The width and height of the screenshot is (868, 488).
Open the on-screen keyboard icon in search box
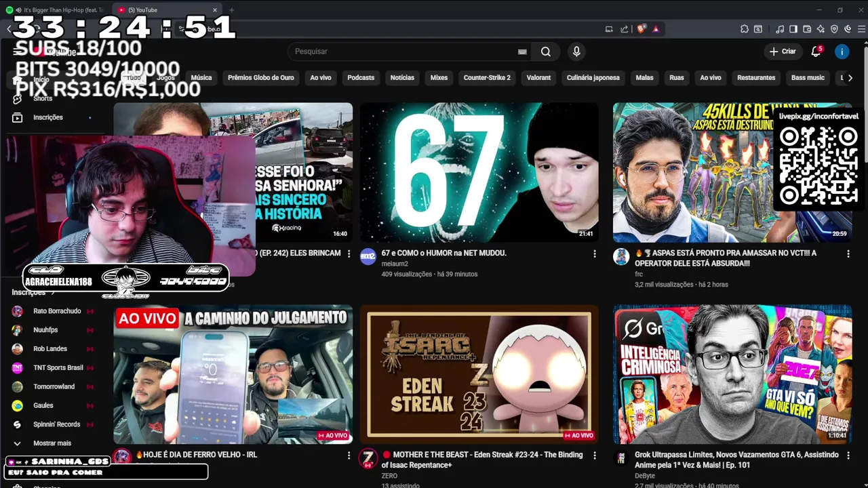pyautogui.click(x=522, y=52)
